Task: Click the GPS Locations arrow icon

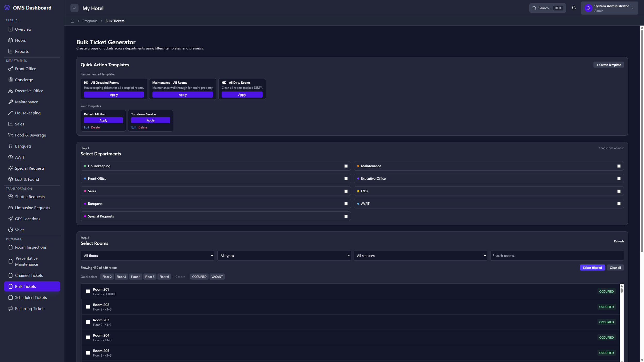Action: [x=10, y=219]
